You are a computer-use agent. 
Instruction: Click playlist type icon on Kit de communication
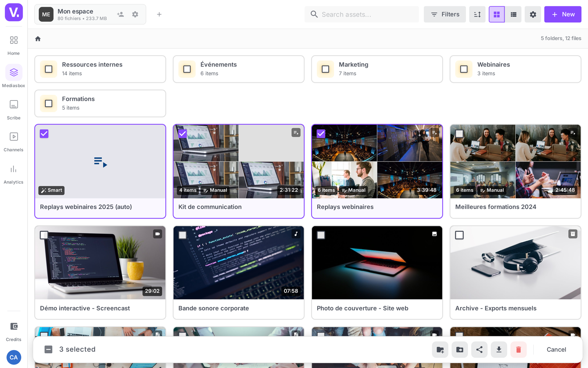296,132
